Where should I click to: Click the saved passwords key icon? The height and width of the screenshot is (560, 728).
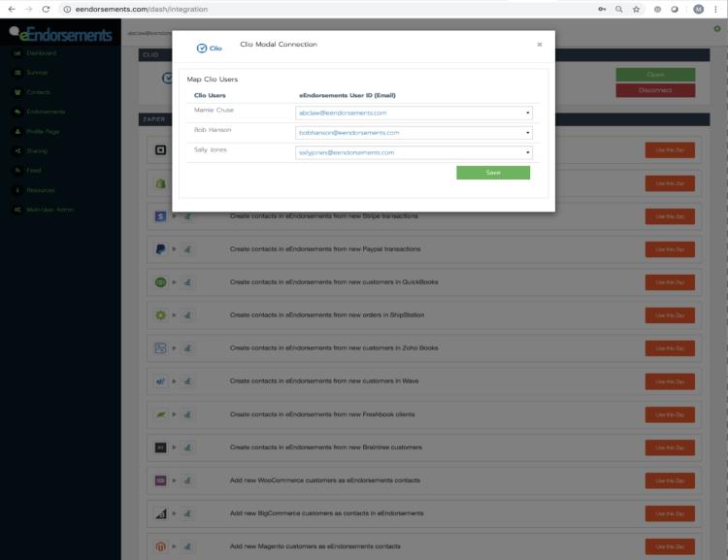tap(602, 10)
